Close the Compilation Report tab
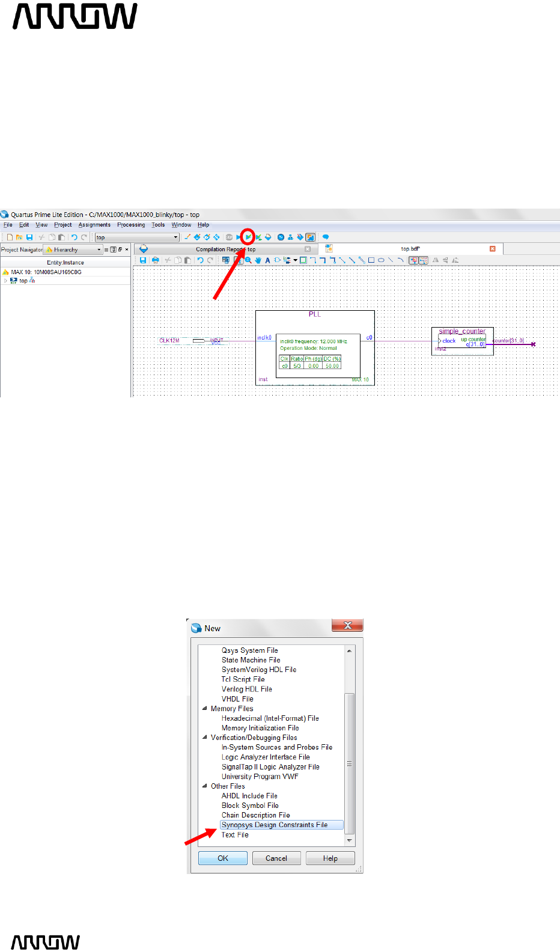The width and height of the screenshot is (560, 951). click(x=308, y=249)
